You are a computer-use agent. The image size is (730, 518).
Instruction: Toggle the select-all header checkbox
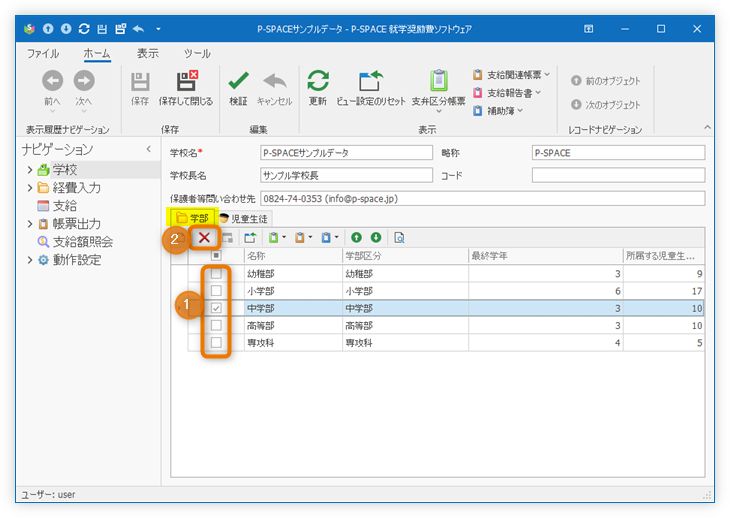tap(216, 256)
